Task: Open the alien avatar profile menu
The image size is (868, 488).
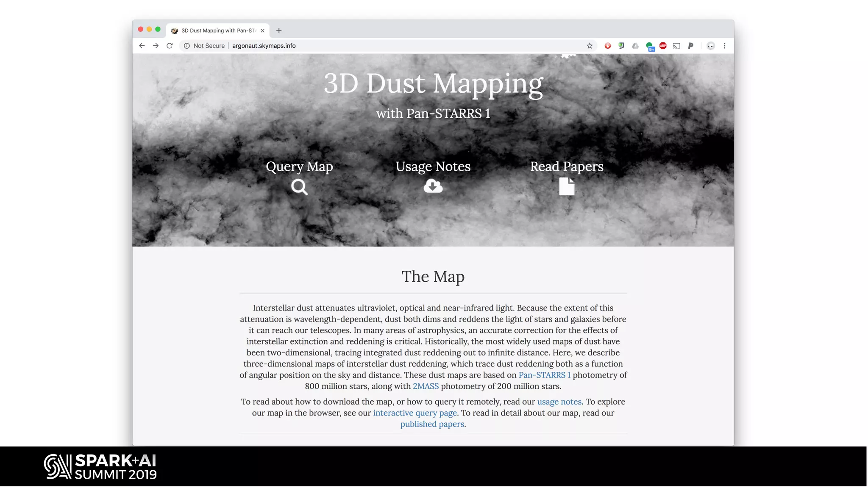Action: pyautogui.click(x=711, y=46)
